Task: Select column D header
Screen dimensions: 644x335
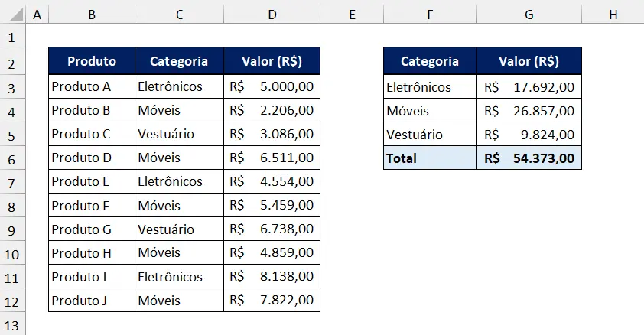Action: tap(272, 14)
